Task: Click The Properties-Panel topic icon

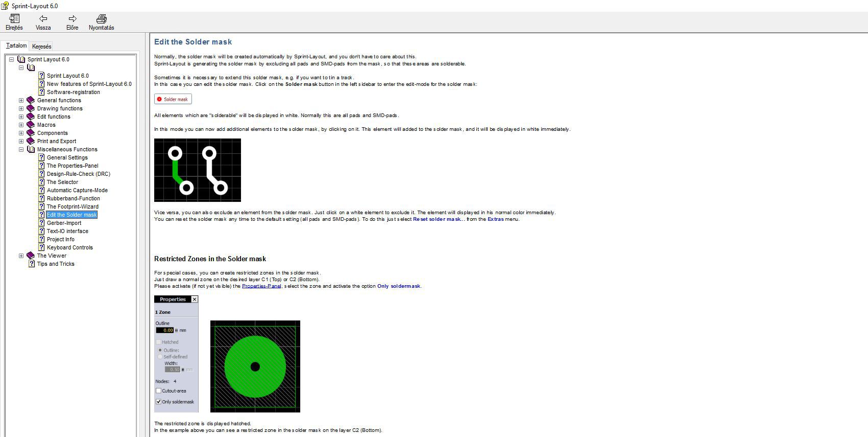Action: 41,166
